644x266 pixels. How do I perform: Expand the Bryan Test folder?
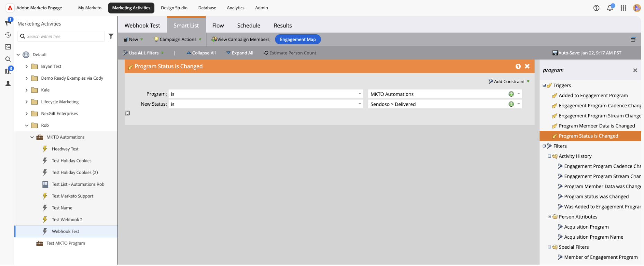(27, 66)
